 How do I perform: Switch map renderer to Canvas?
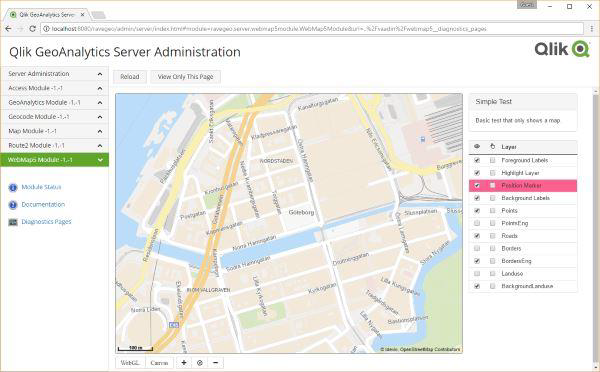[x=159, y=362]
